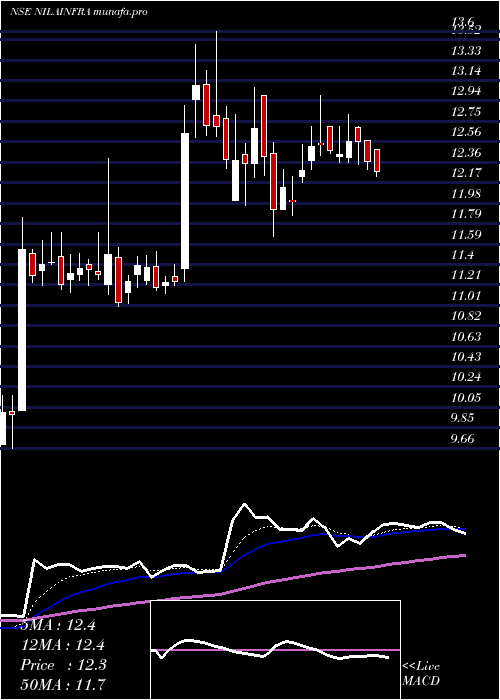The width and height of the screenshot is (500, 700).
Task: Select the 12.75 price axis label
Action: (466, 112)
